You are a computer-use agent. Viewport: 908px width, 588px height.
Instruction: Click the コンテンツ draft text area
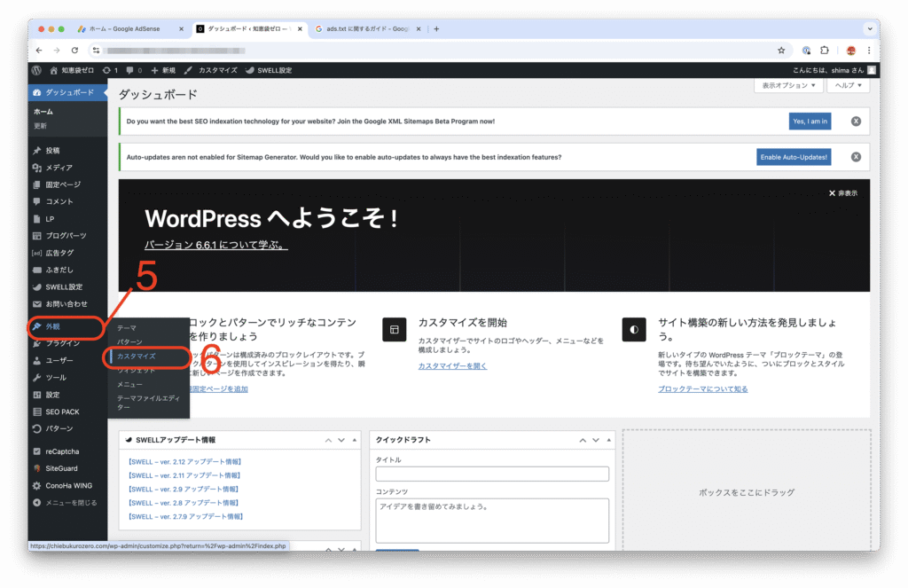pos(492,521)
